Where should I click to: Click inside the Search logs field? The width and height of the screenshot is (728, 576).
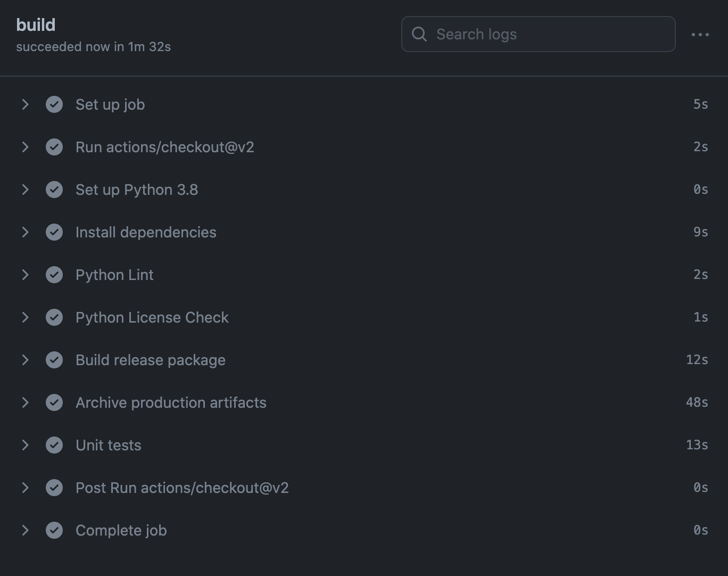pyautogui.click(x=537, y=34)
